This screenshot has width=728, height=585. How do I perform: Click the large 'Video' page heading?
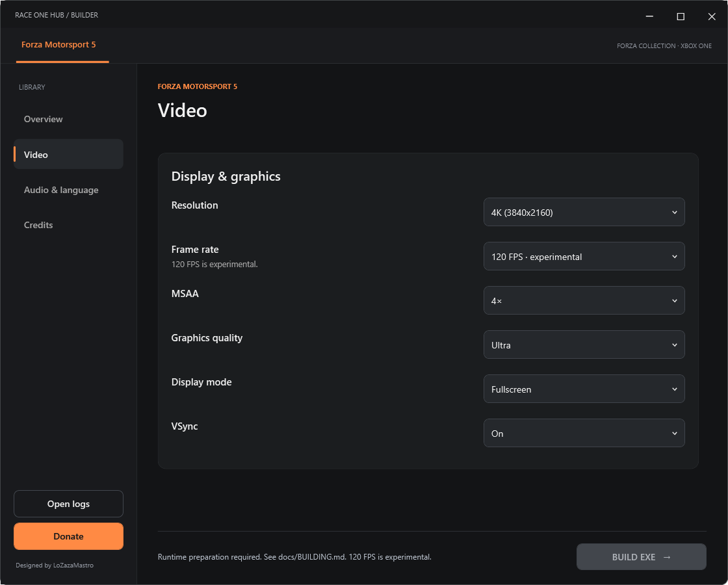[183, 110]
